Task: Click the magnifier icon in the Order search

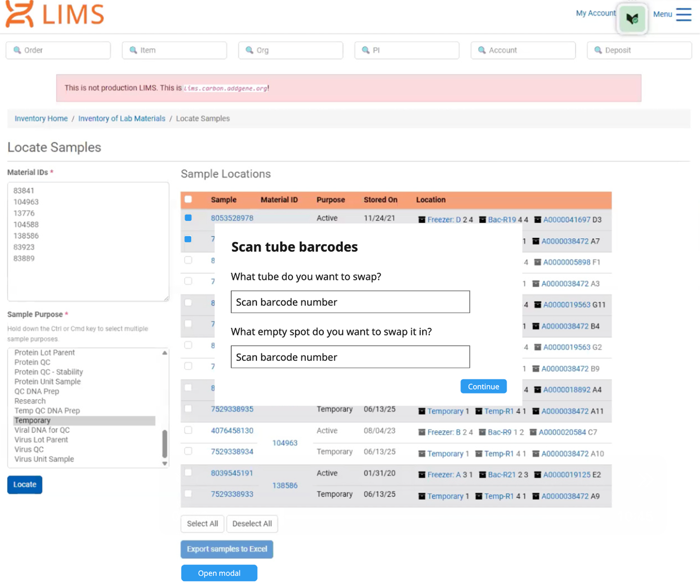Action: pyautogui.click(x=17, y=50)
